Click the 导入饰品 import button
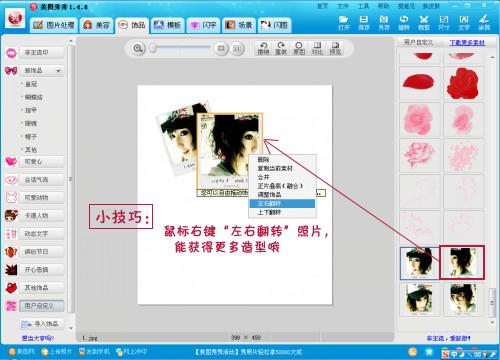 coord(42,324)
